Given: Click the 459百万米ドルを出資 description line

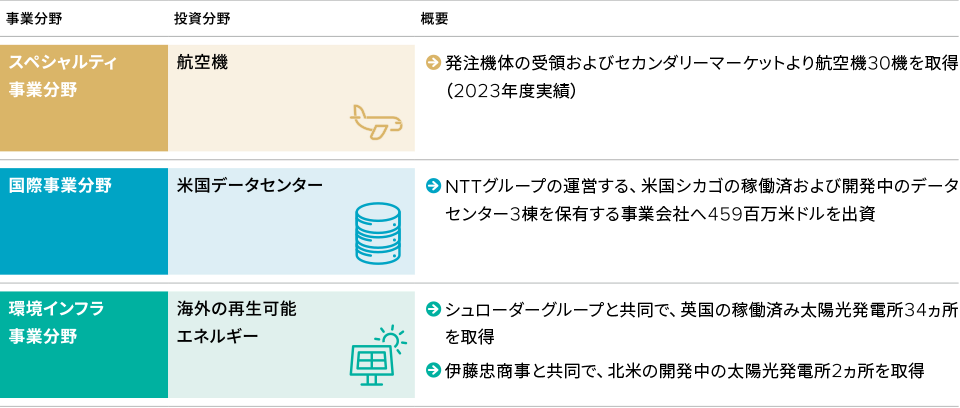Looking at the screenshot, I should pyautogui.click(x=660, y=214).
